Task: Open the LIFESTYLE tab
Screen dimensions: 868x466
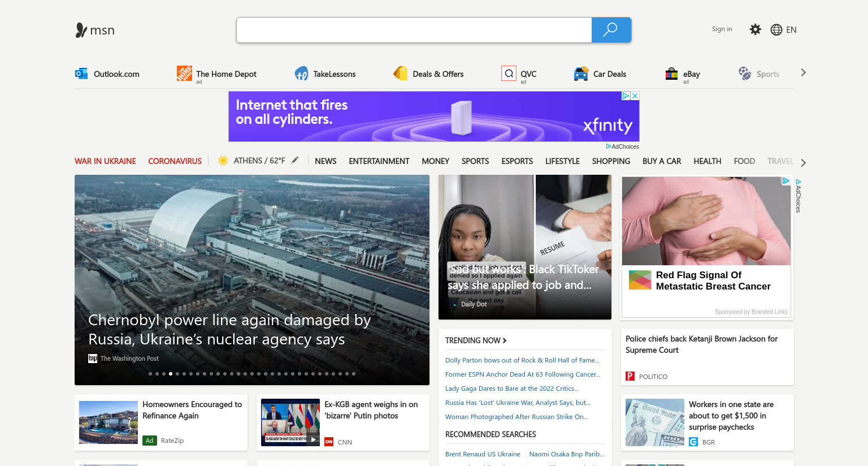Action: click(x=562, y=161)
